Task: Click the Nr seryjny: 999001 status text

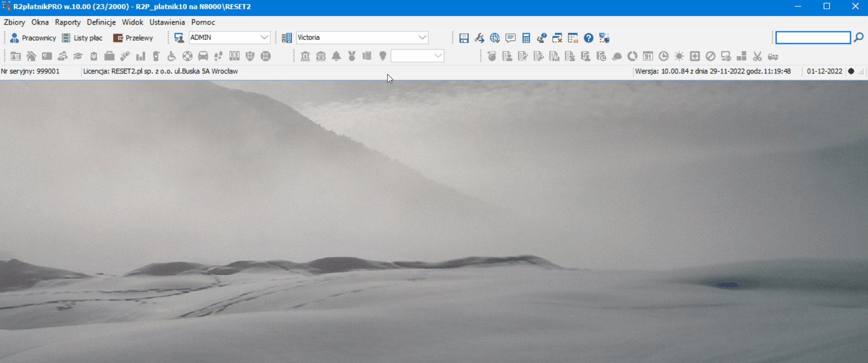Action: (30, 71)
